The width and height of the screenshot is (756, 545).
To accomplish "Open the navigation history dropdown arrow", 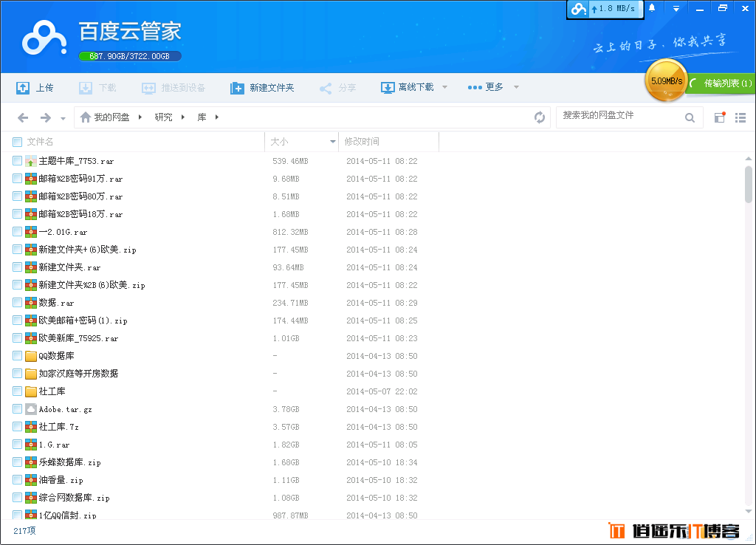I will click(x=63, y=118).
